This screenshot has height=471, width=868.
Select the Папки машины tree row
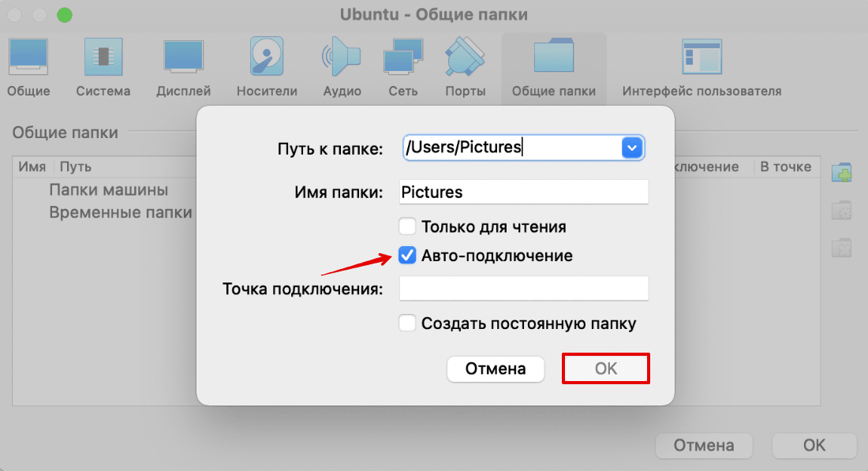108,190
